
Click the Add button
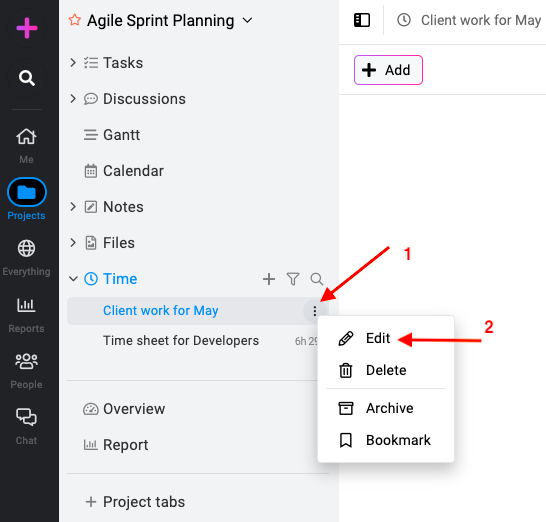coord(388,70)
